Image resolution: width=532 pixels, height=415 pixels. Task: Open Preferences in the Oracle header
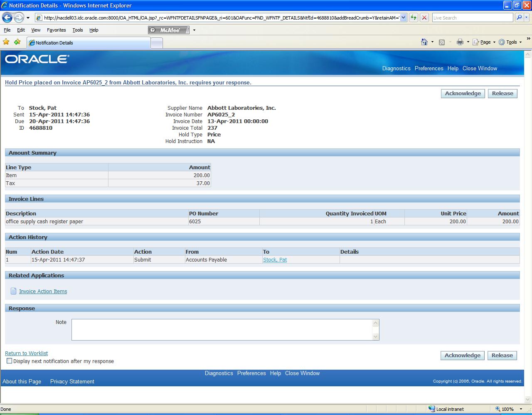429,69
